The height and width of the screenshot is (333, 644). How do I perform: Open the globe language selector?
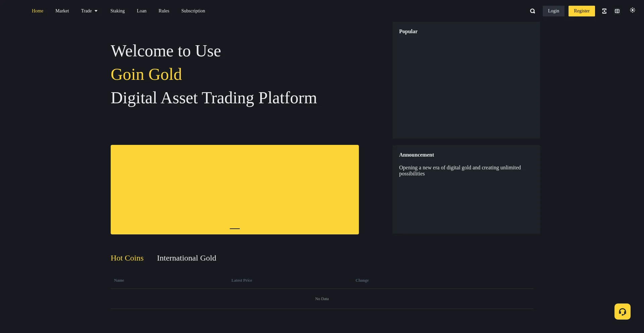(x=617, y=11)
